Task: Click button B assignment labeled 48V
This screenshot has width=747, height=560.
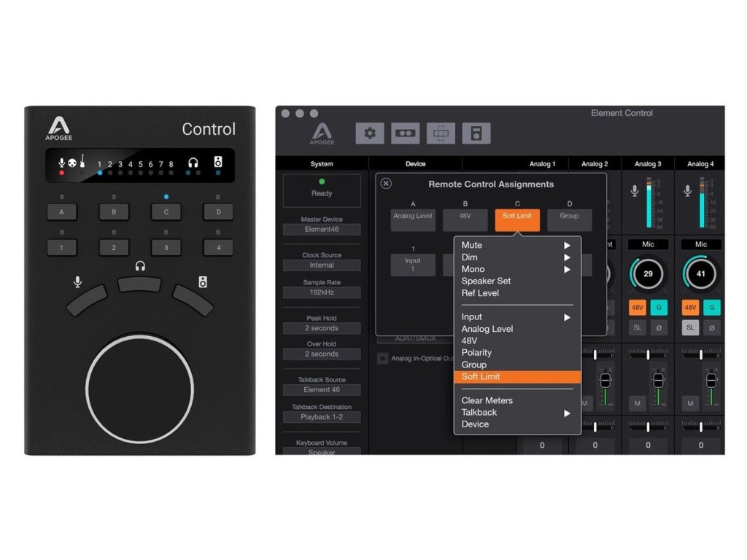Action: 465,220
